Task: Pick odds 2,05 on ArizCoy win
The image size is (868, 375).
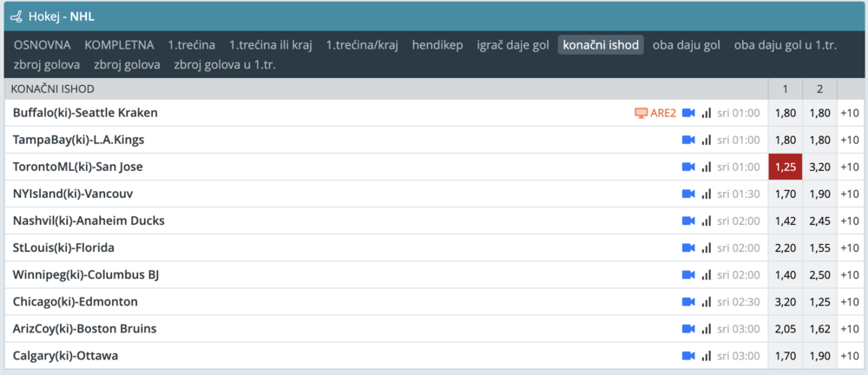Action: (x=786, y=328)
